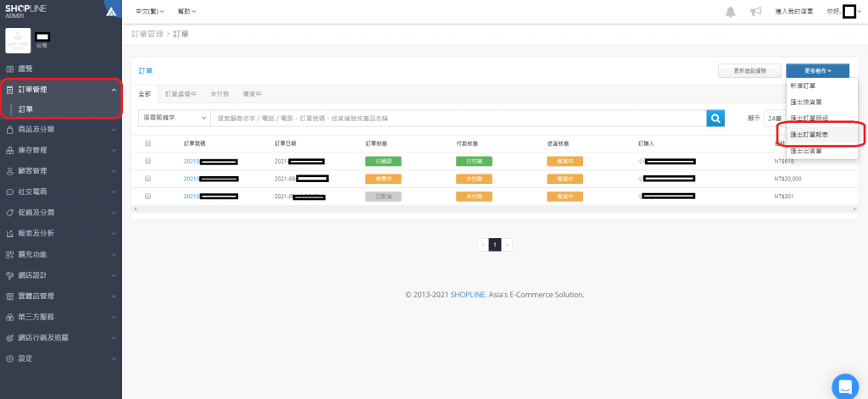Select 匯出訂單報表 from the dropdown menu
The height and width of the screenshot is (399, 868).
[810, 134]
